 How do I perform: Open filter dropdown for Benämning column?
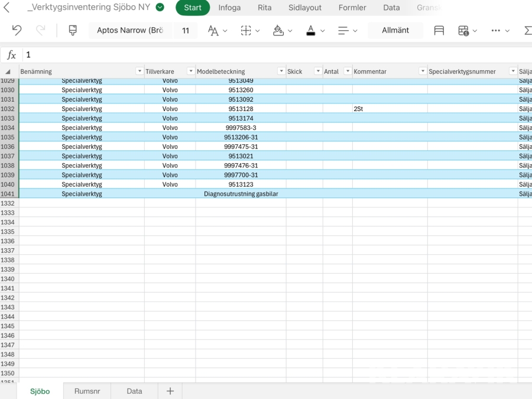coord(140,72)
